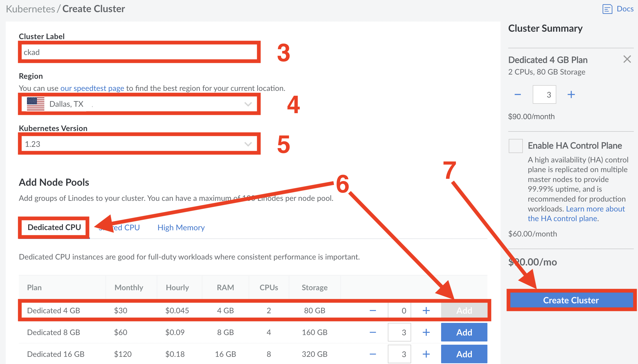Screen dimensions: 638x364
Task: Enable HA Control Plane checkbox
Action: pos(515,146)
